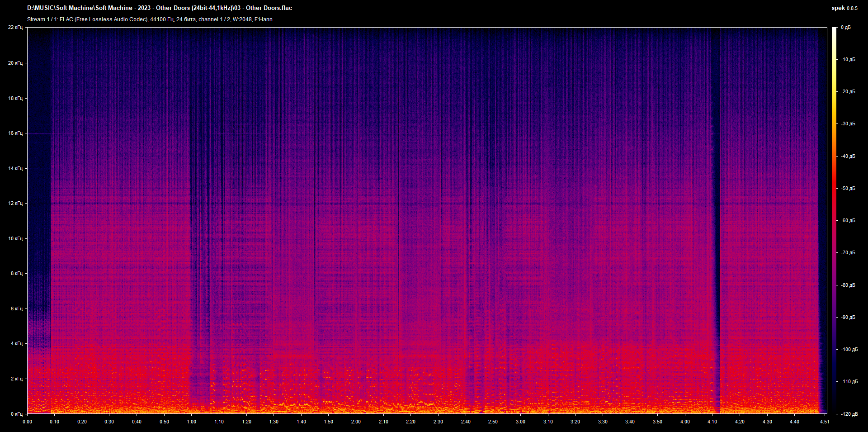Select the 12 кГц frequency axis label

point(15,204)
